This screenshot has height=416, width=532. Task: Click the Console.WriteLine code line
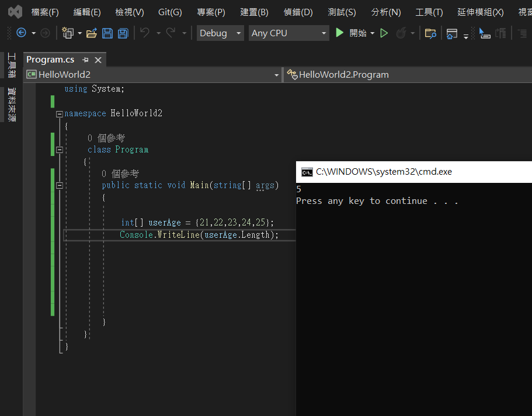(x=199, y=235)
